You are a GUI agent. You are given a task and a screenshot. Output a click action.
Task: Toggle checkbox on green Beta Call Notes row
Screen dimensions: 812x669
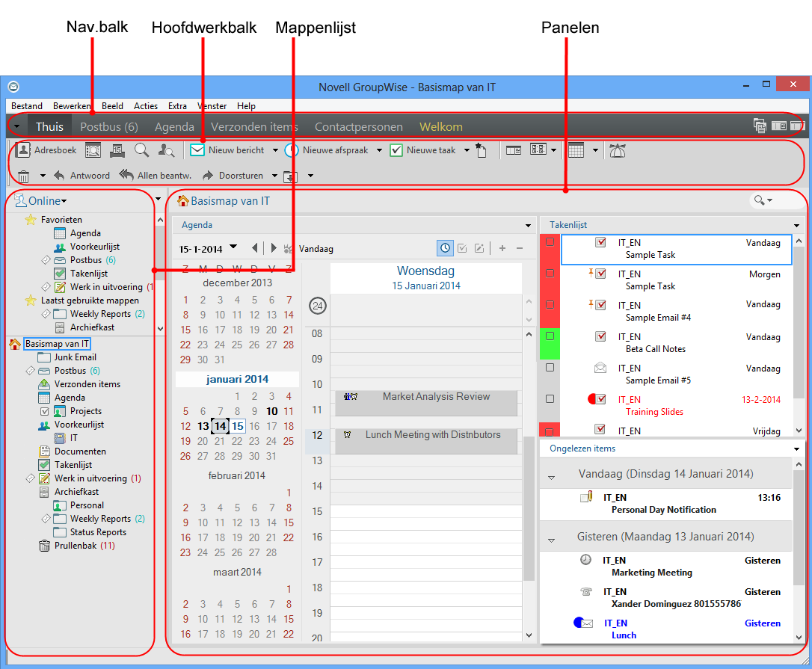[550, 336]
